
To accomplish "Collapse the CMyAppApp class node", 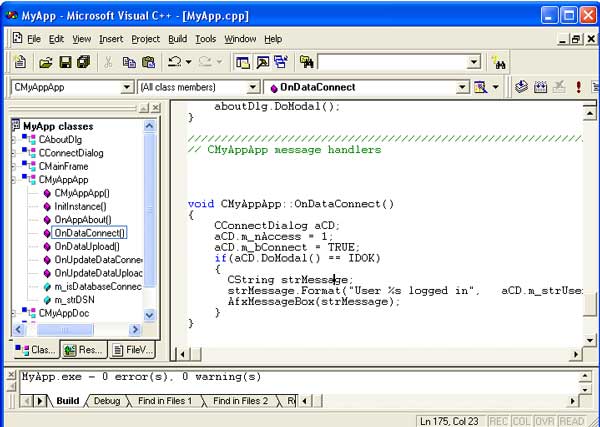I will click(13, 180).
